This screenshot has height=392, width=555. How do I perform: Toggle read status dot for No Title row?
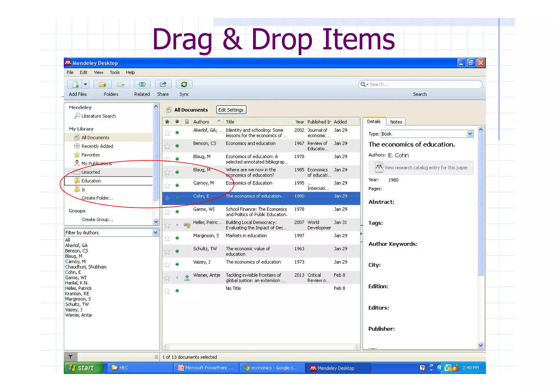point(177,291)
